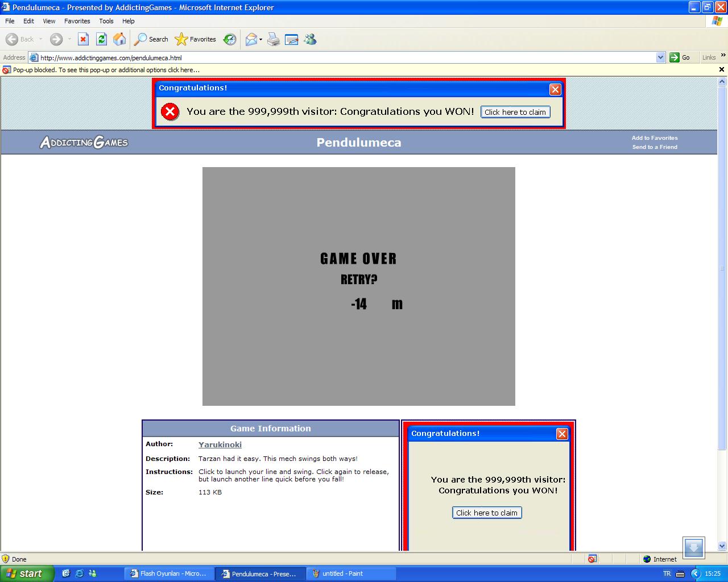Open the Windows Start button

point(27,573)
